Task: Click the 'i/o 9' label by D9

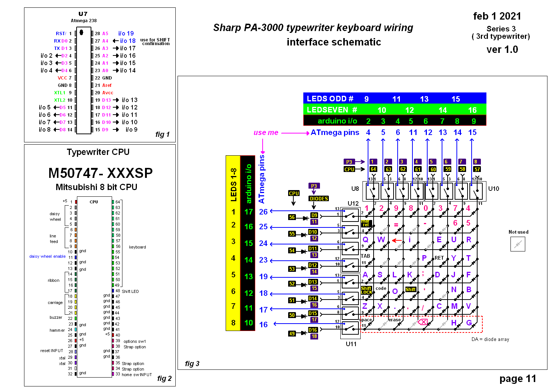Action: 131,129
